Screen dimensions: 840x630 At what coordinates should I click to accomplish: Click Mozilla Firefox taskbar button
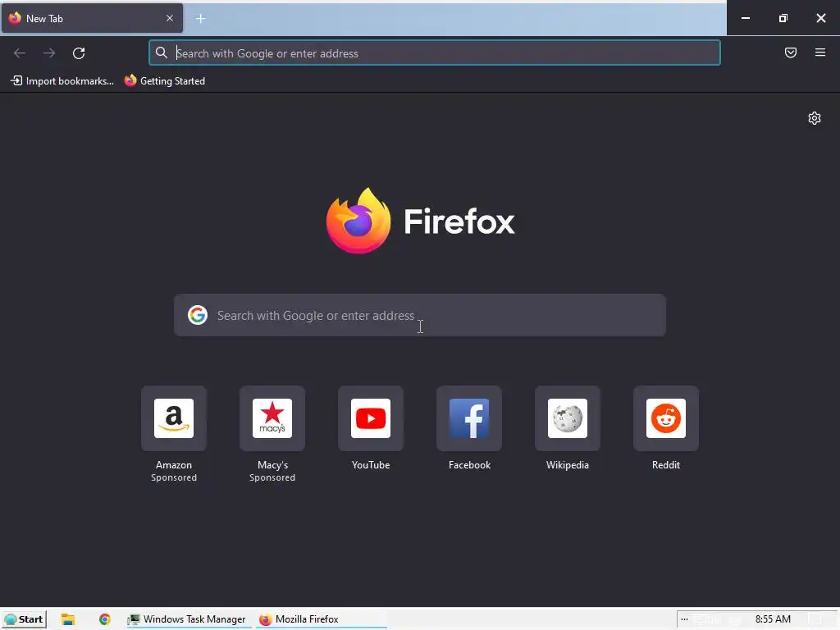[322, 619]
